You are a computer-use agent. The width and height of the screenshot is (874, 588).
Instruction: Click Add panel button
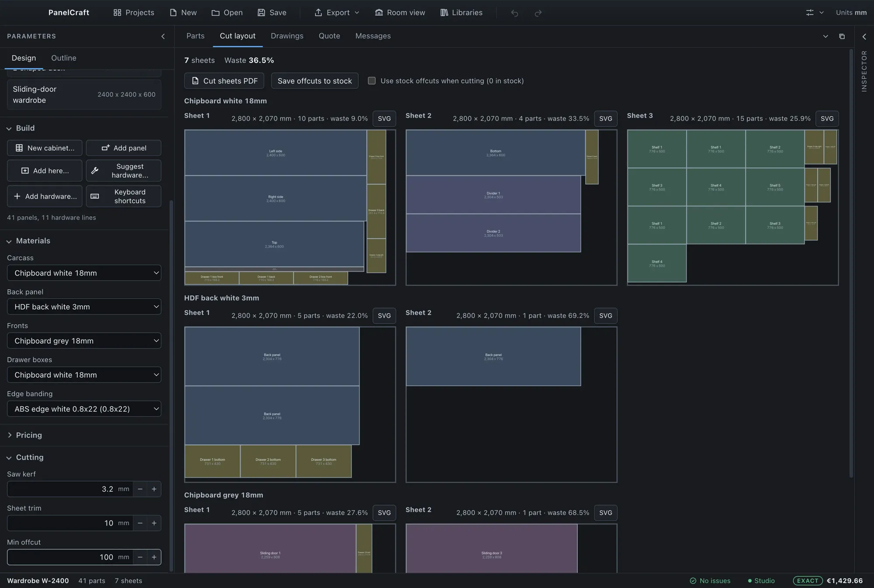click(x=124, y=148)
